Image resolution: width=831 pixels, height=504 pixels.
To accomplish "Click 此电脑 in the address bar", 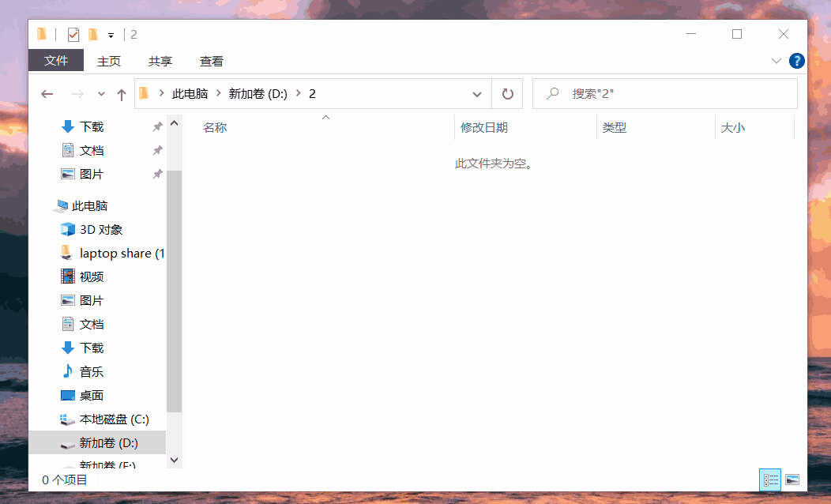I will [190, 94].
